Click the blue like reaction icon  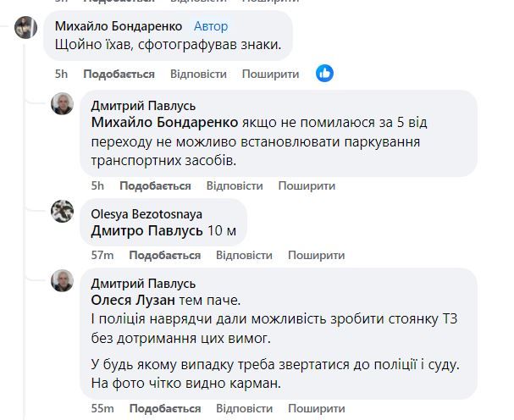(325, 74)
